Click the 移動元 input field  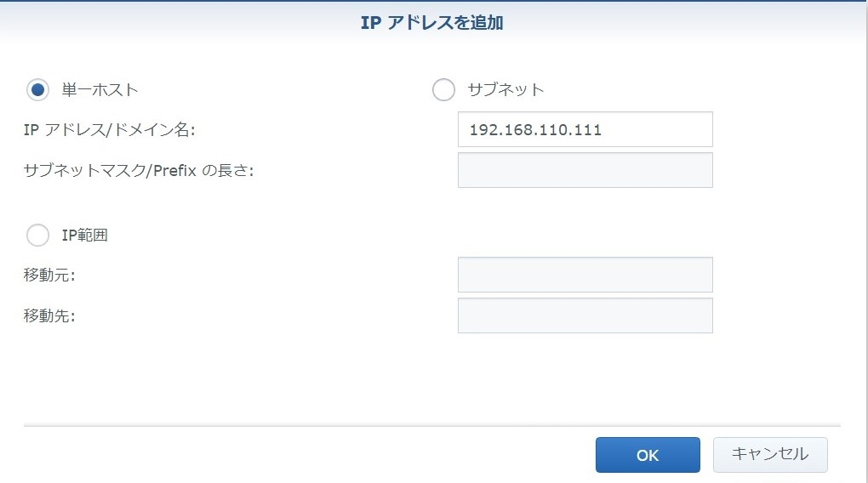tap(585, 275)
